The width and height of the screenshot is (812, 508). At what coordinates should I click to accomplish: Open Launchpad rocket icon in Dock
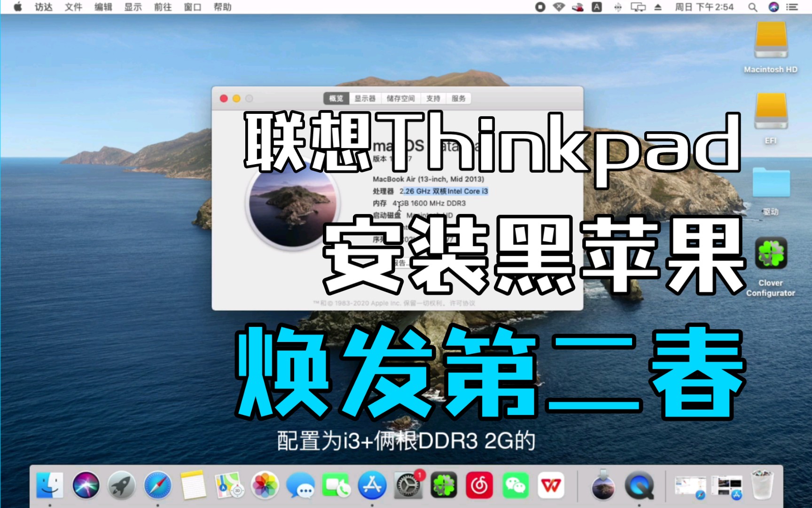pos(122,485)
